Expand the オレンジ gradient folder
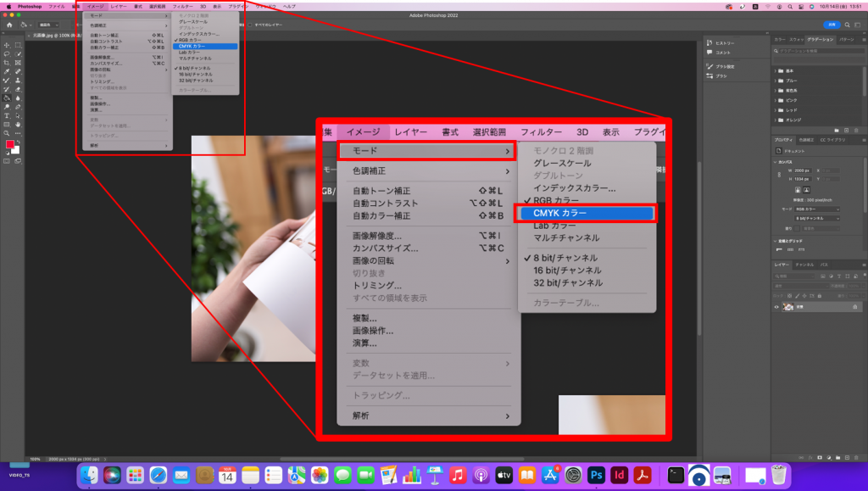The width and height of the screenshot is (868, 491). [x=775, y=120]
